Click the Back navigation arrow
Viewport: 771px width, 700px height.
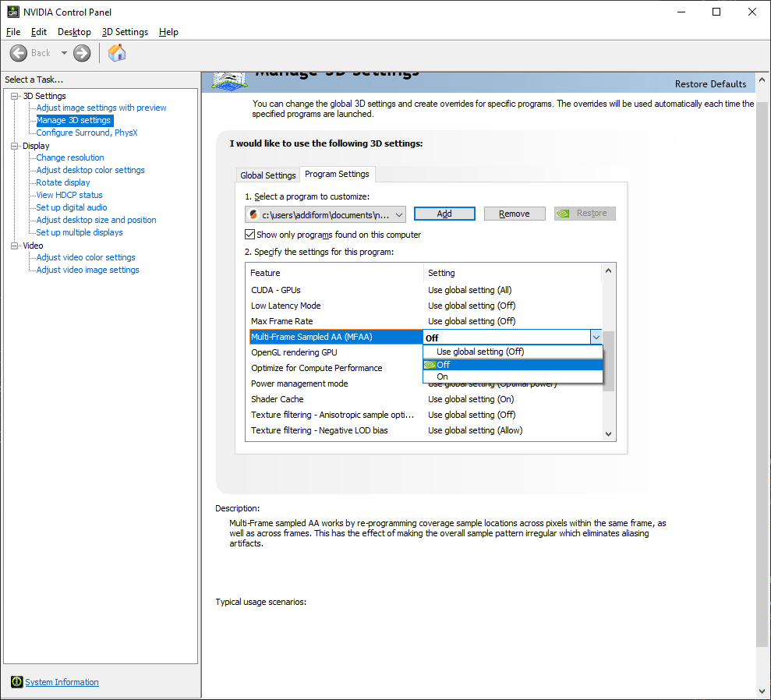(x=19, y=53)
